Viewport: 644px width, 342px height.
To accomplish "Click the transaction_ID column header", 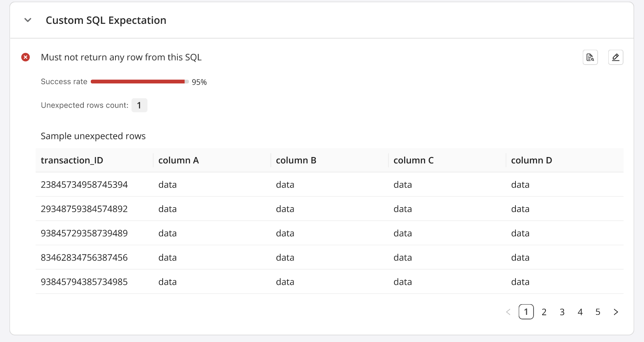I will click(x=72, y=160).
